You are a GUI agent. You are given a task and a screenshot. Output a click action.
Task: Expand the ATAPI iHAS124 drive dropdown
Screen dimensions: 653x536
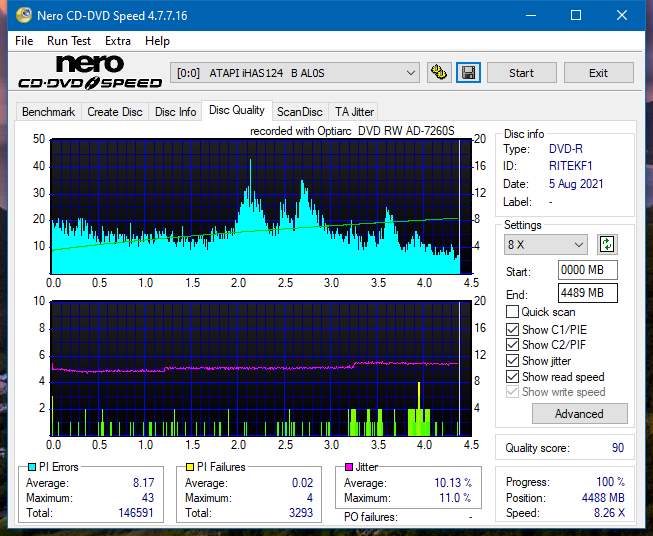[295, 73]
